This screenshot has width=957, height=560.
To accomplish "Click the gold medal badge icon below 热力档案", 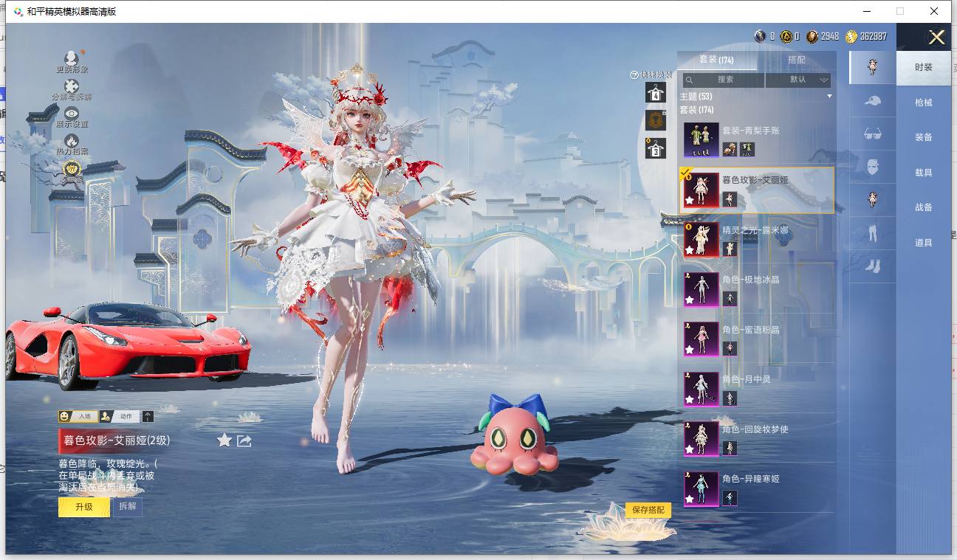I will 72,169.
